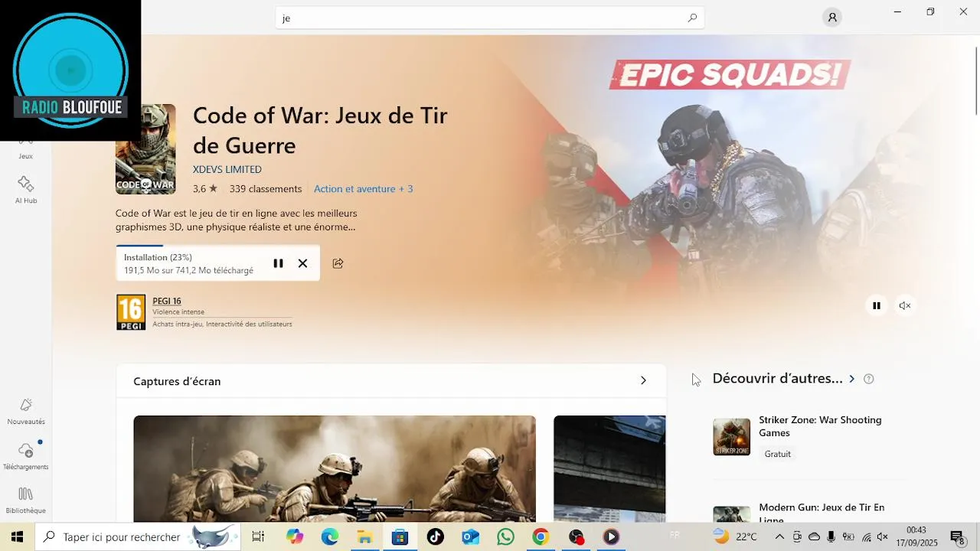The image size is (980, 551).
Task: Expand the Captures d'écran section arrow
Action: click(643, 380)
